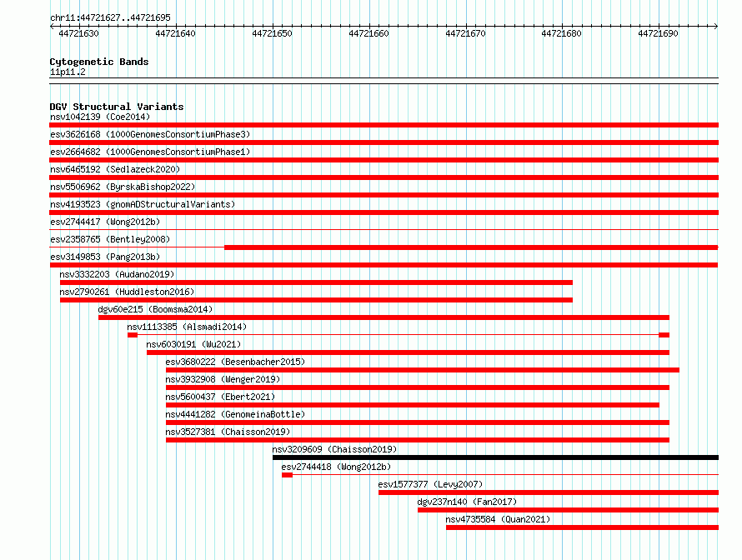Click the red bar under nsv1042139 (Coe2014)
This screenshot has height=560, width=742.
click(x=384, y=125)
